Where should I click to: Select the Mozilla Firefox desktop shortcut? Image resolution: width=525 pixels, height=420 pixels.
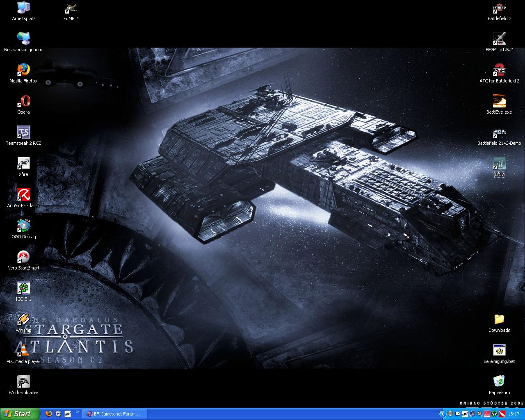[23, 74]
